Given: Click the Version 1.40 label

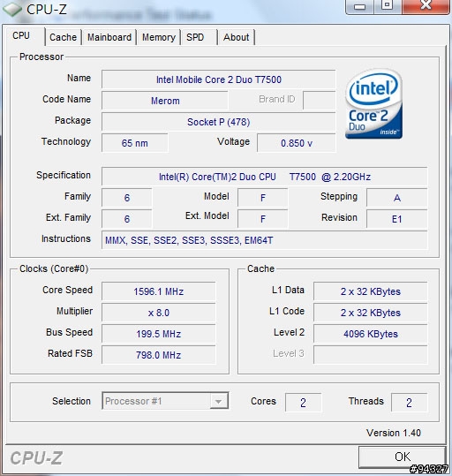Looking at the screenshot, I should [394, 433].
